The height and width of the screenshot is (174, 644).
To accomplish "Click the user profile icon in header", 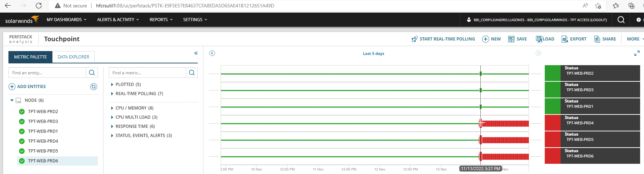I will point(469,20).
